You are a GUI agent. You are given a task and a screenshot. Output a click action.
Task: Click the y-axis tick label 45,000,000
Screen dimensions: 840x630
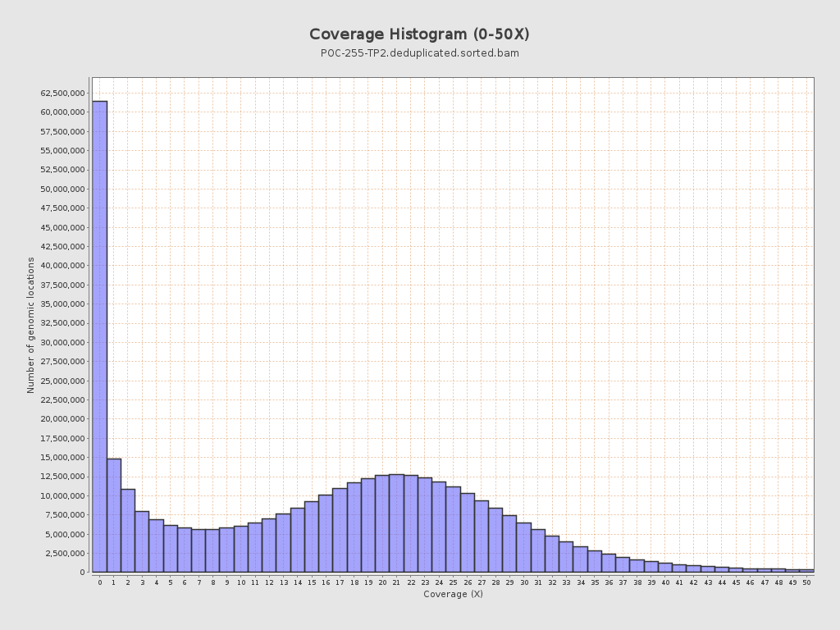(62, 227)
